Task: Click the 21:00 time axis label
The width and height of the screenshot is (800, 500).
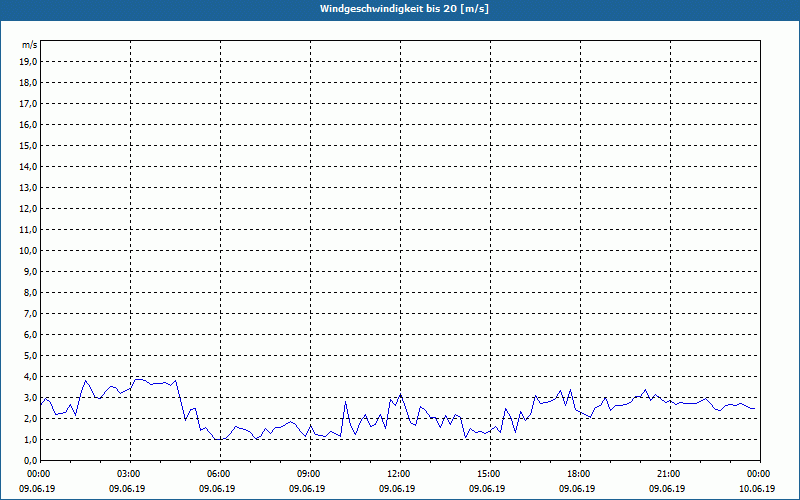Action: pos(669,474)
